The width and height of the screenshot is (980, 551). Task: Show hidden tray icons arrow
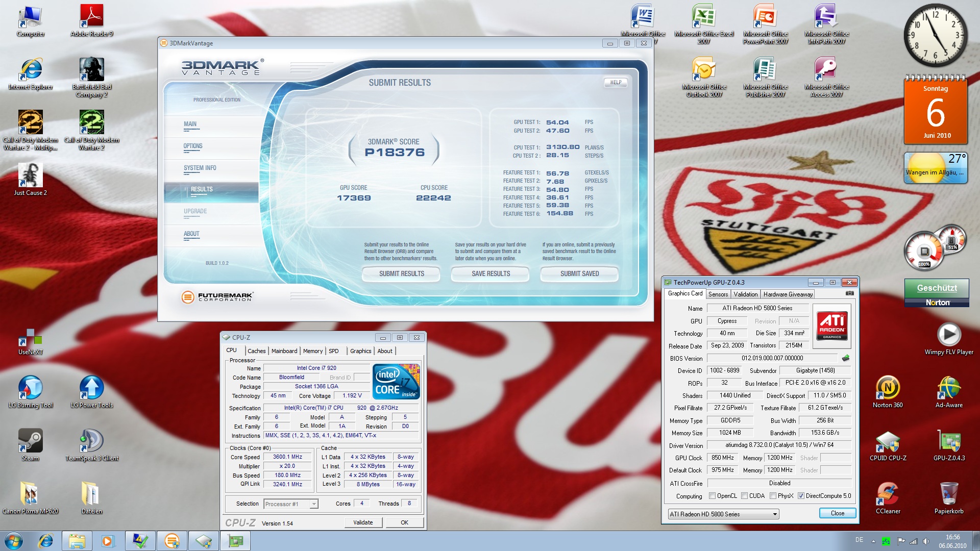coord(873,541)
